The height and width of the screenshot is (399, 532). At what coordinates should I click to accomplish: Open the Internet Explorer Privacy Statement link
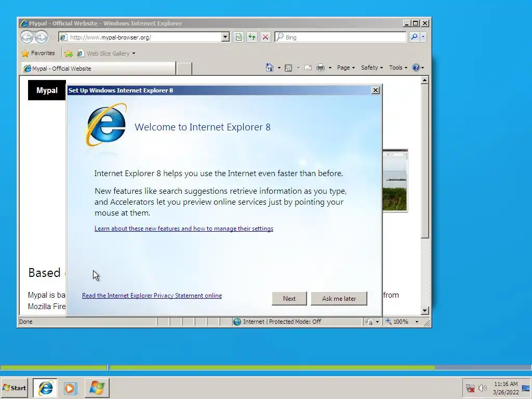(152, 296)
